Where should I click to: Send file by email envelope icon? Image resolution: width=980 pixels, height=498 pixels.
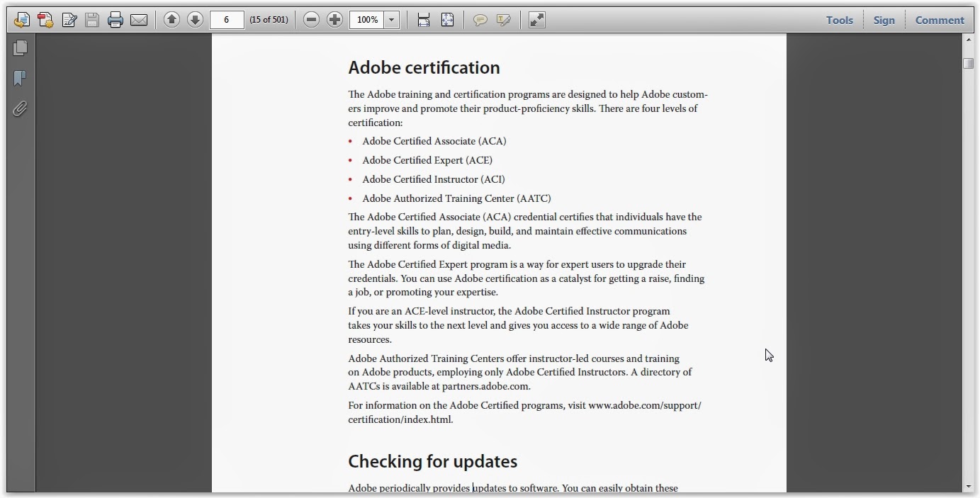pos(139,20)
